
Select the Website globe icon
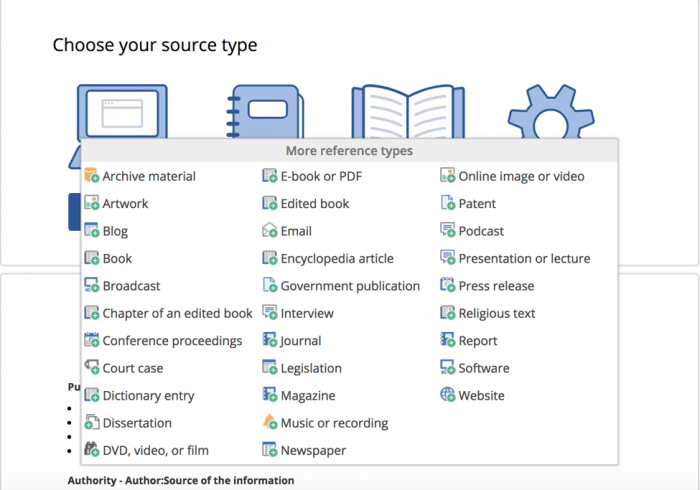(x=448, y=396)
